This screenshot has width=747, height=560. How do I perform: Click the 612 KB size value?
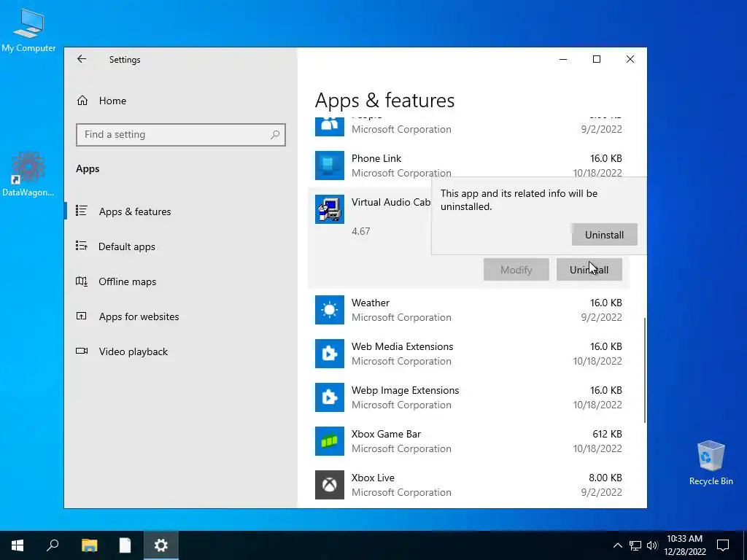pyautogui.click(x=607, y=435)
